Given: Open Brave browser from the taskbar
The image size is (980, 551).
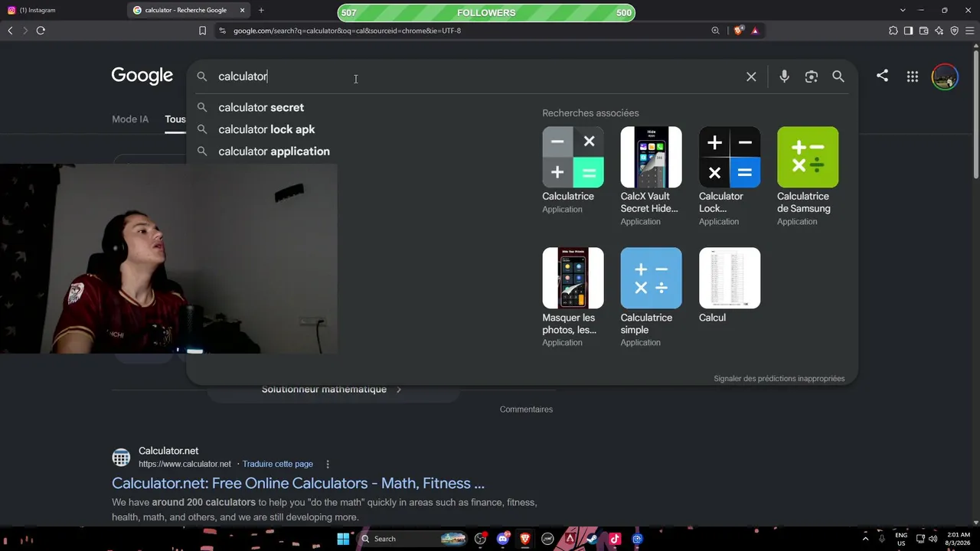Looking at the screenshot, I should 525,539.
